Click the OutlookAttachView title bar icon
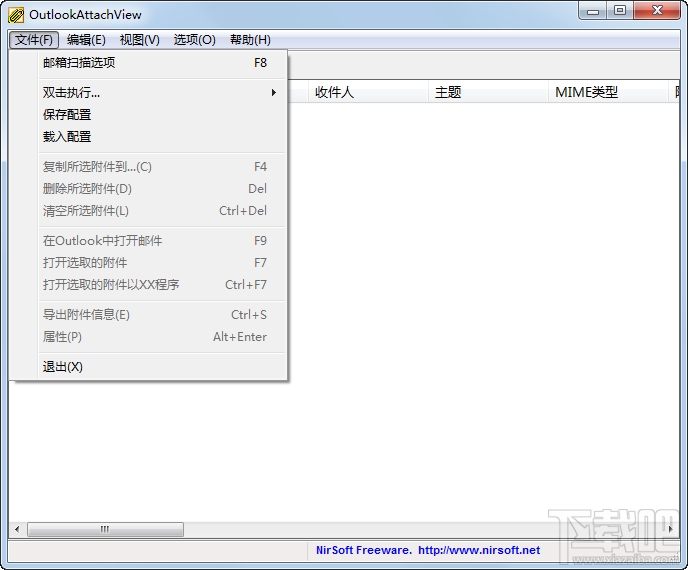The image size is (688, 570). (16, 15)
